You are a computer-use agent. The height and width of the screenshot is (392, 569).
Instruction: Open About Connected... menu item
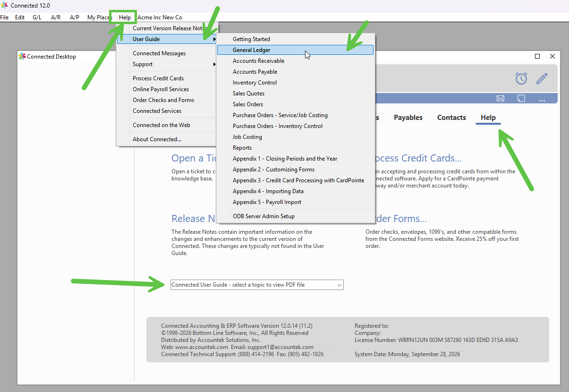click(x=166, y=139)
